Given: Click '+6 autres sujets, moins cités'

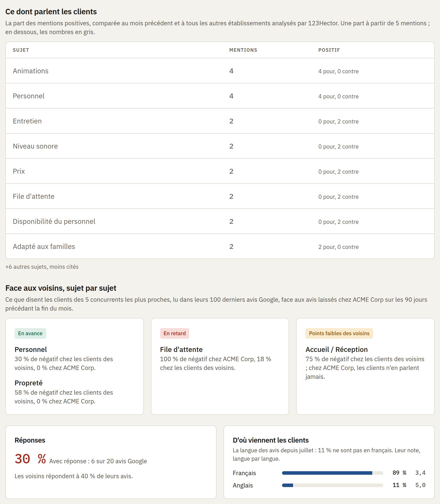Looking at the screenshot, I should tap(42, 267).
